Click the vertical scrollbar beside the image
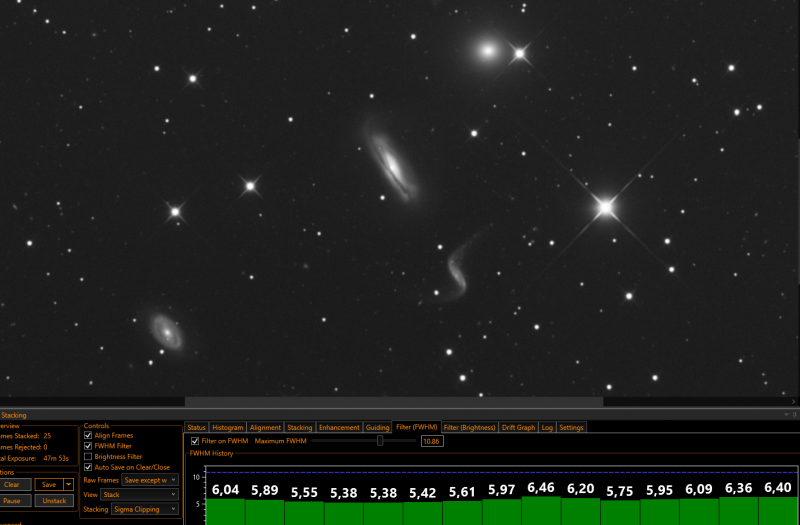This screenshot has width=800, height=525. [798, 212]
